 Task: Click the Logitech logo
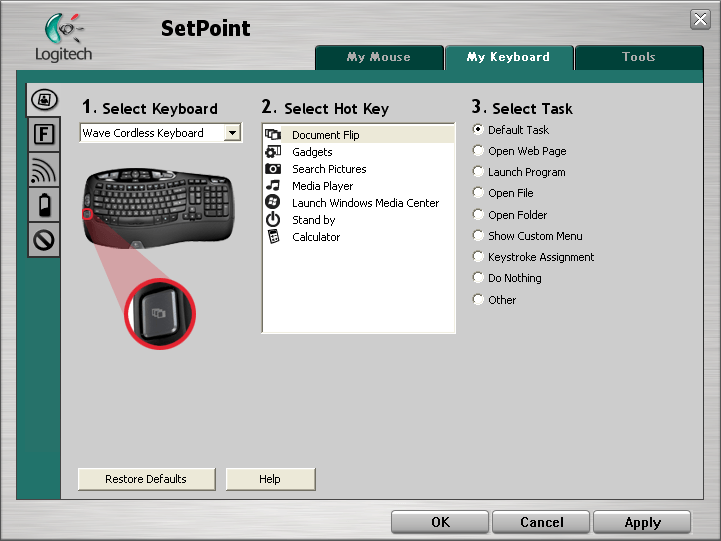(x=64, y=38)
